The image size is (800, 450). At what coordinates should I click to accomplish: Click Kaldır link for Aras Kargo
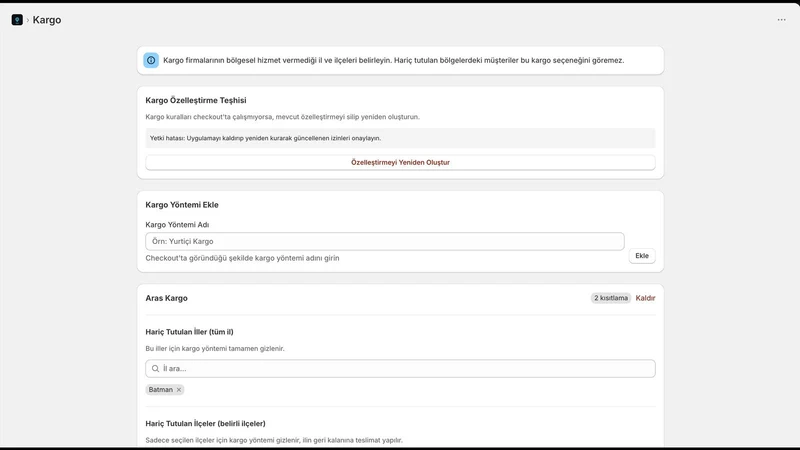pos(645,298)
